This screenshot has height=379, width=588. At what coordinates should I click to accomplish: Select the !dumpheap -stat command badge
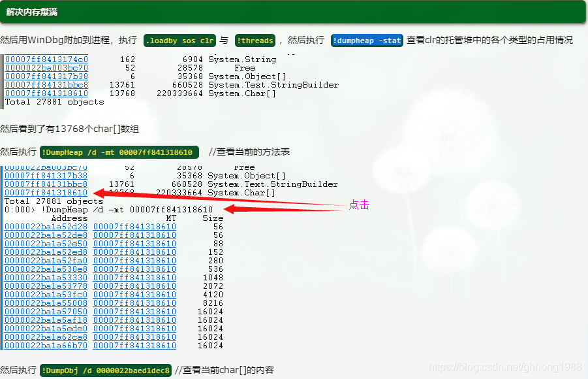(367, 41)
